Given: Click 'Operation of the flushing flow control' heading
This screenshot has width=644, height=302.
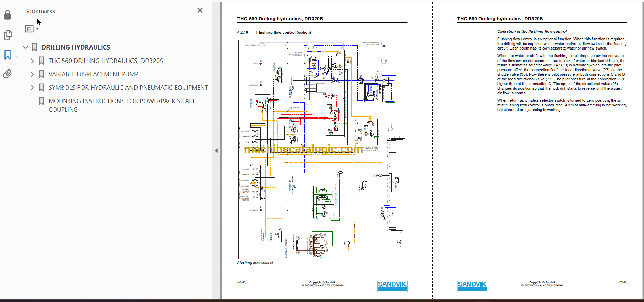Looking at the screenshot, I should [x=532, y=31].
